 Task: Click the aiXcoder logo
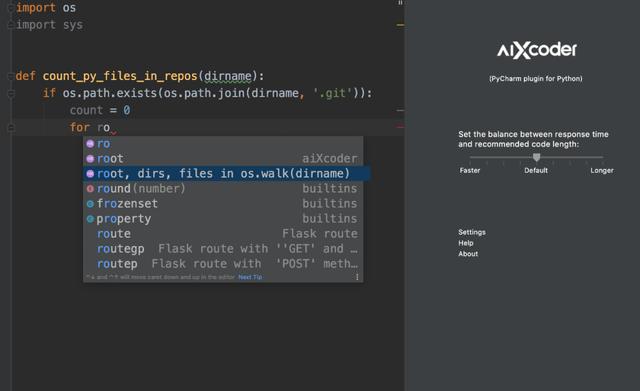pyautogui.click(x=536, y=50)
